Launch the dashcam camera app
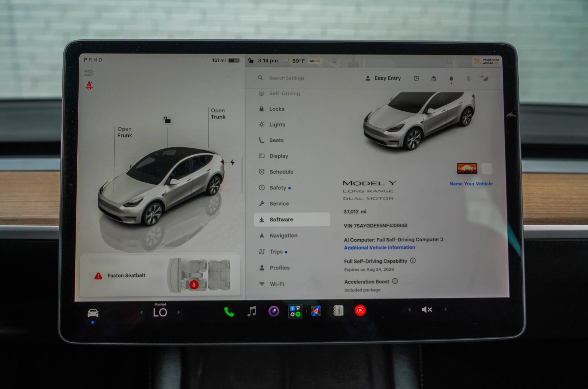The height and width of the screenshot is (389, 588). tap(274, 311)
